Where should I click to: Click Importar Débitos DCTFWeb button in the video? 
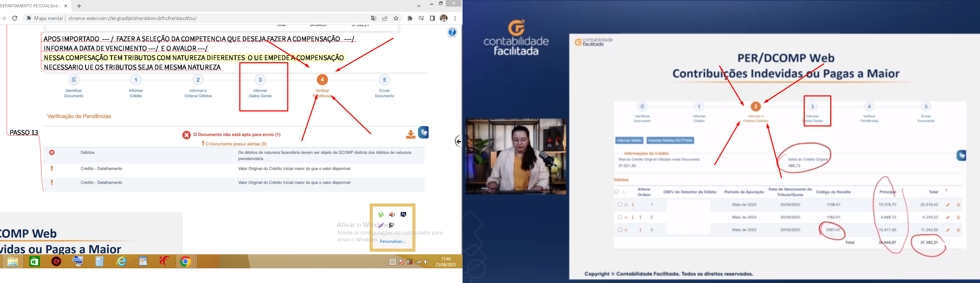[670, 140]
